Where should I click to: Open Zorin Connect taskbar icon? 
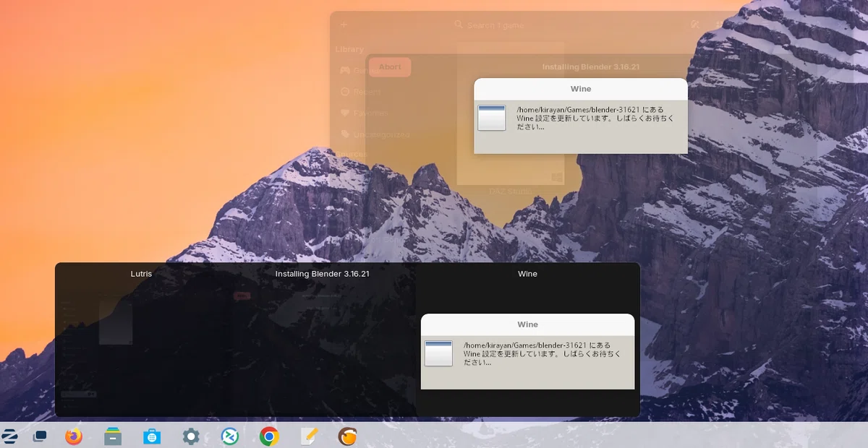[230, 436]
